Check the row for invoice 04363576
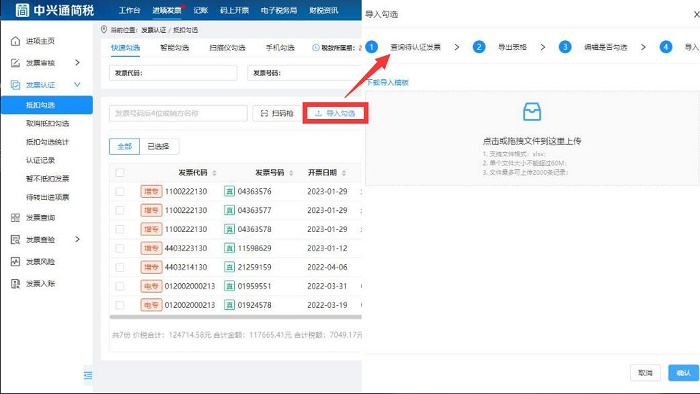The height and width of the screenshot is (394, 700). 120,191
